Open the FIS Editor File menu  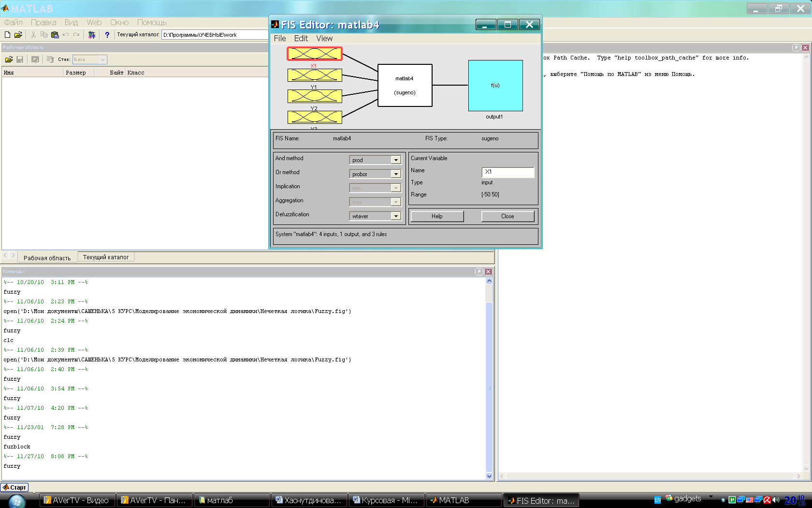280,38
